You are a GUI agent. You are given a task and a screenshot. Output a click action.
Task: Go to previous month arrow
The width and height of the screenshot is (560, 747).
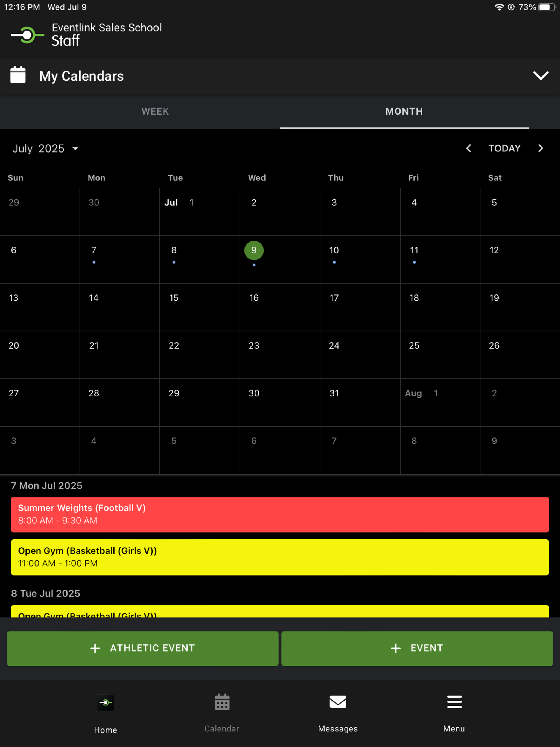coord(468,148)
